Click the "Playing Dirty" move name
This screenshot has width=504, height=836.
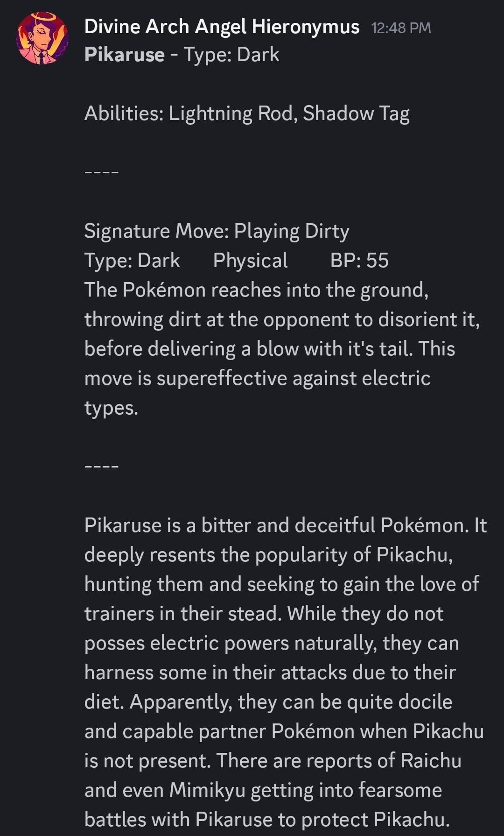coord(292,231)
